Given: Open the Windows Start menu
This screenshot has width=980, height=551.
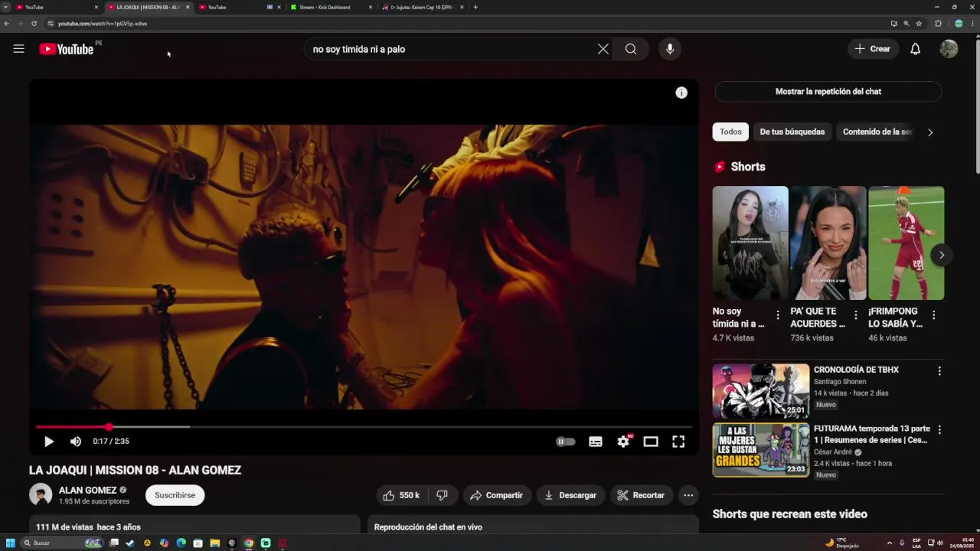Looking at the screenshot, I should tap(11, 543).
